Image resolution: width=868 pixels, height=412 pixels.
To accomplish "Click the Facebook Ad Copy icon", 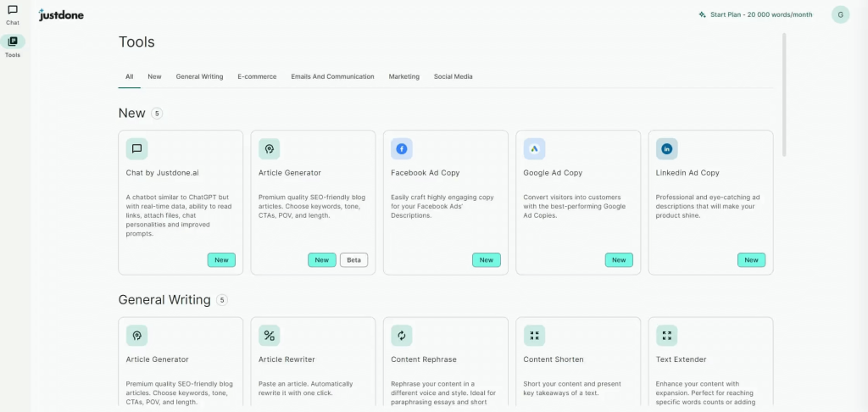I will pos(402,149).
